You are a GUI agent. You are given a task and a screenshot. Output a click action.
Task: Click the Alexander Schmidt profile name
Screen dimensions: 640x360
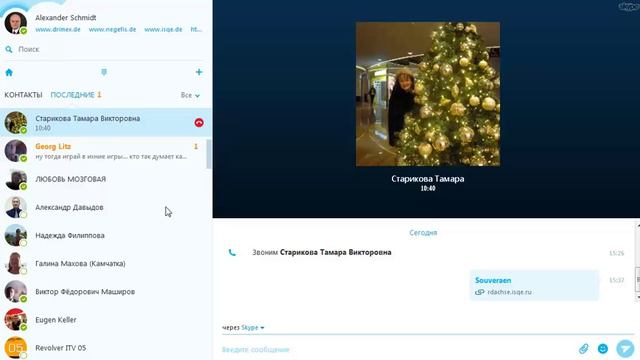pos(66,18)
